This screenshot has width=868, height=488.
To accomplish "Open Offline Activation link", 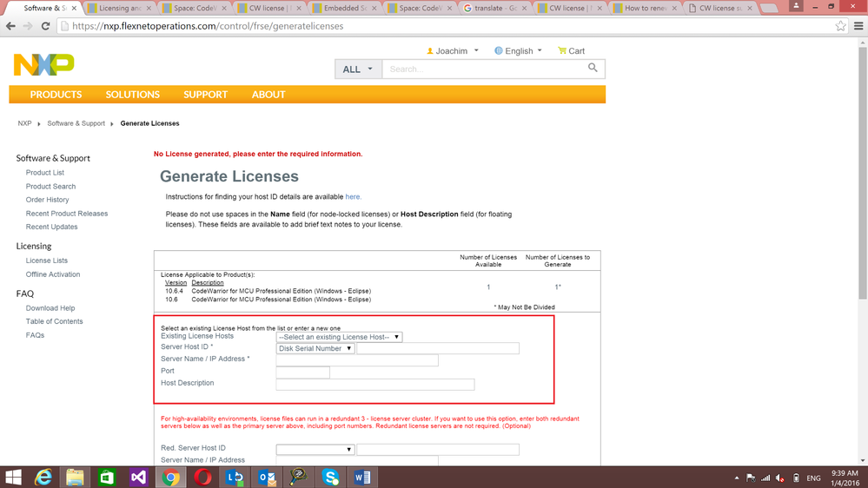I will click(53, 274).
